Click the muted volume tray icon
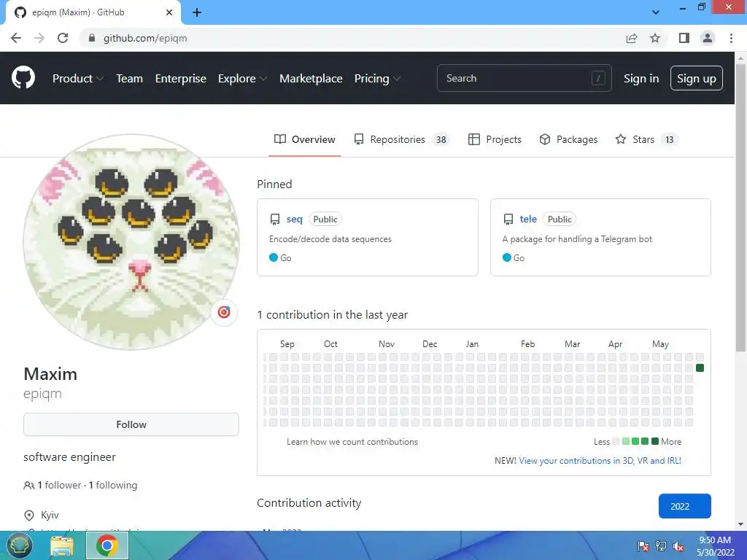The height and width of the screenshot is (560, 747). coord(678,546)
